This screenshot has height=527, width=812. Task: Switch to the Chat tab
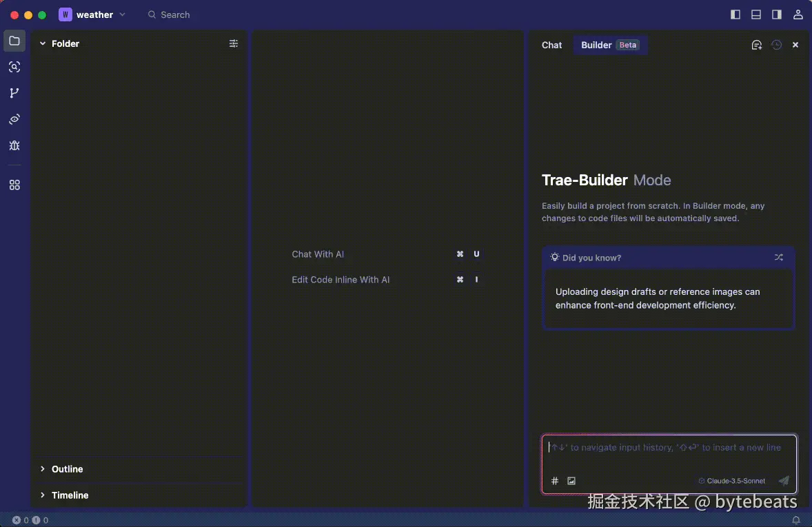(x=551, y=45)
